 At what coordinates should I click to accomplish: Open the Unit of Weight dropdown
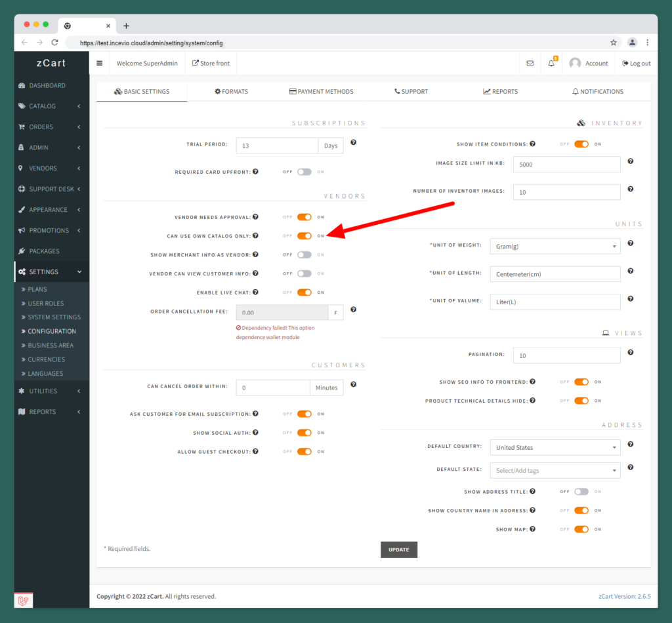[x=555, y=247]
